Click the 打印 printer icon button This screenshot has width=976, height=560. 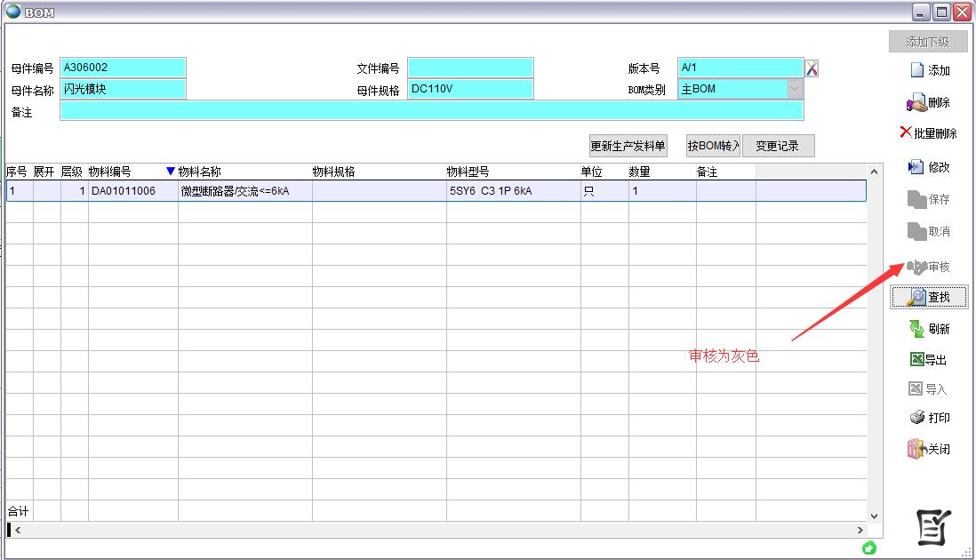(x=929, y=418)
